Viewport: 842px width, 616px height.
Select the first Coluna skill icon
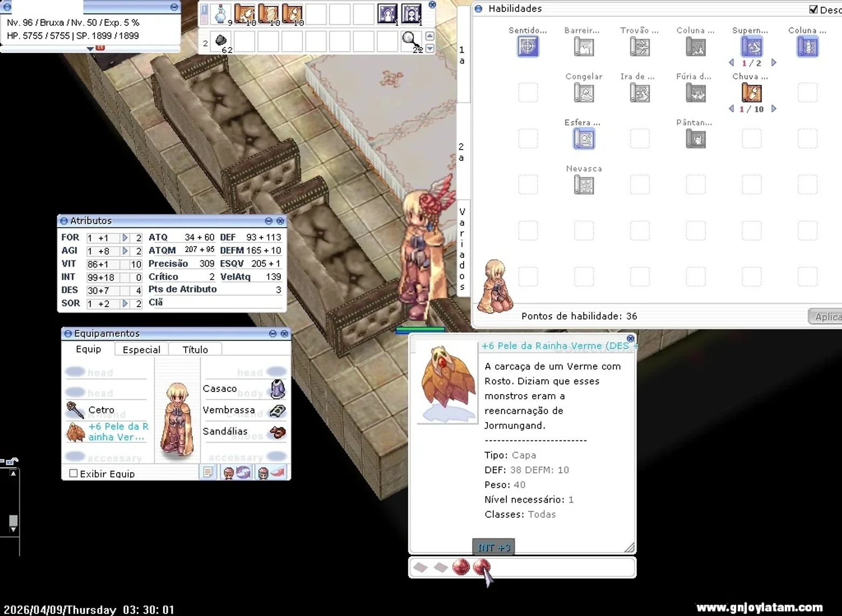[696, 47]
